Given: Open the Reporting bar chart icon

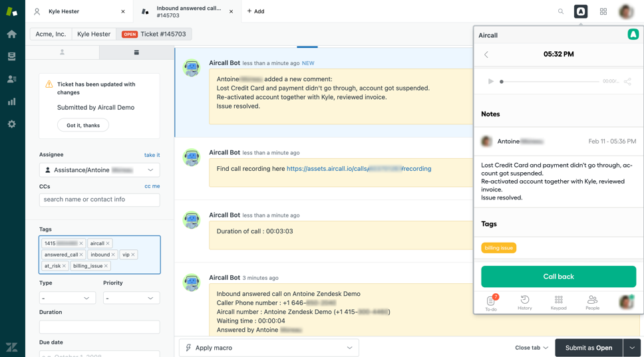Looking at the screenshot, I should click(x=11, y=101).
